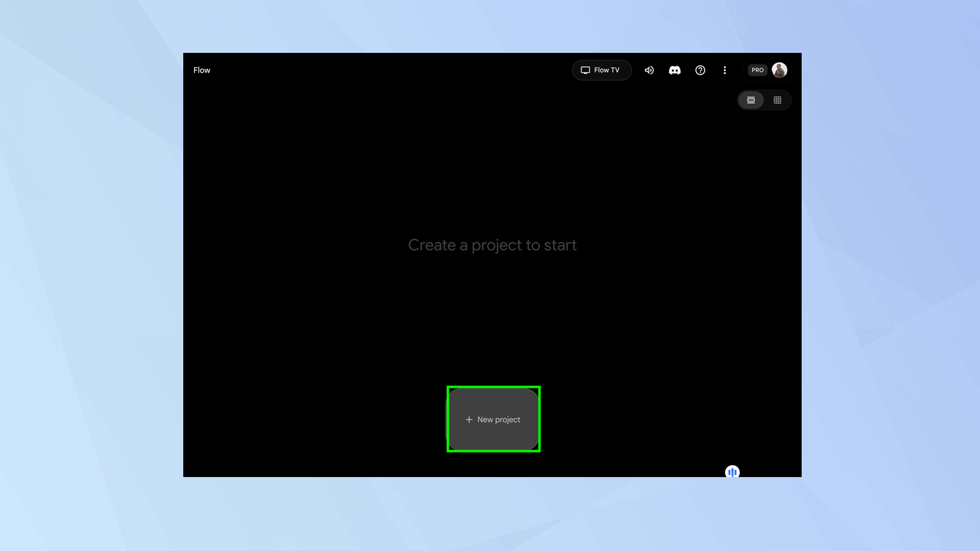Open the Flow TV tab

pos(602,70)
